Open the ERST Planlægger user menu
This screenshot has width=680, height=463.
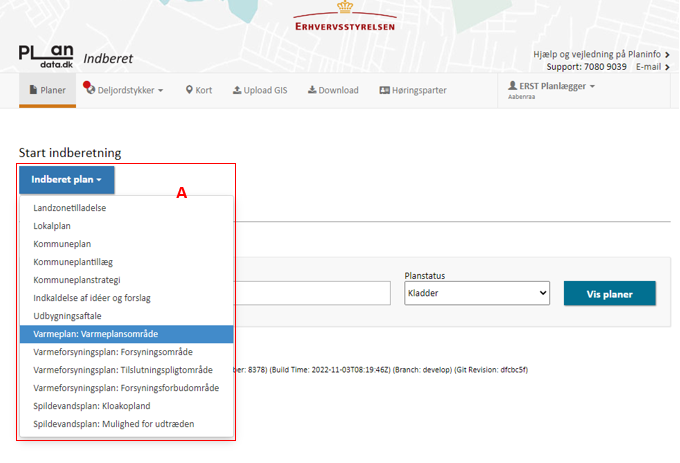click(x=551, y=88)
